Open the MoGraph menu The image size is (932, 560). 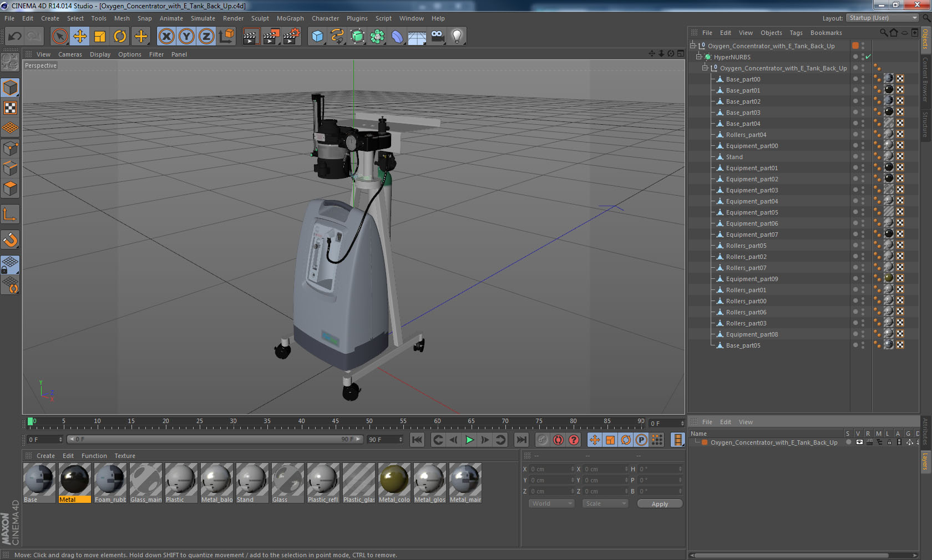[x=290, y=18]
